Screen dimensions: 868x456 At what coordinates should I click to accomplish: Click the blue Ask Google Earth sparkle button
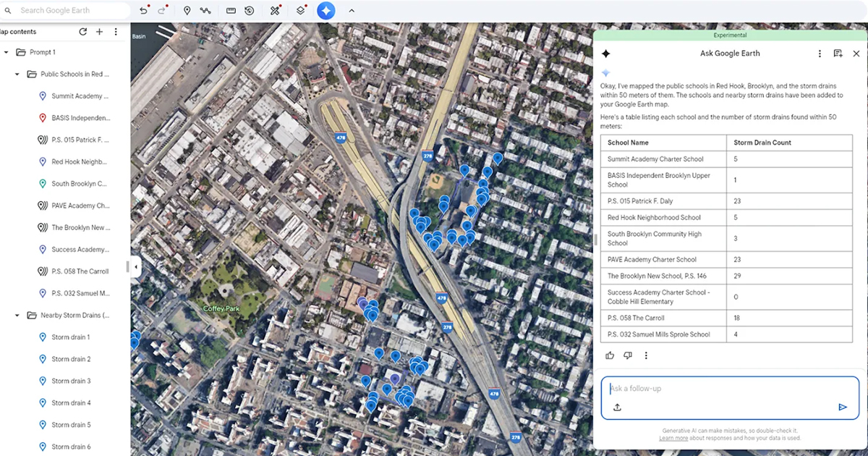326,11
